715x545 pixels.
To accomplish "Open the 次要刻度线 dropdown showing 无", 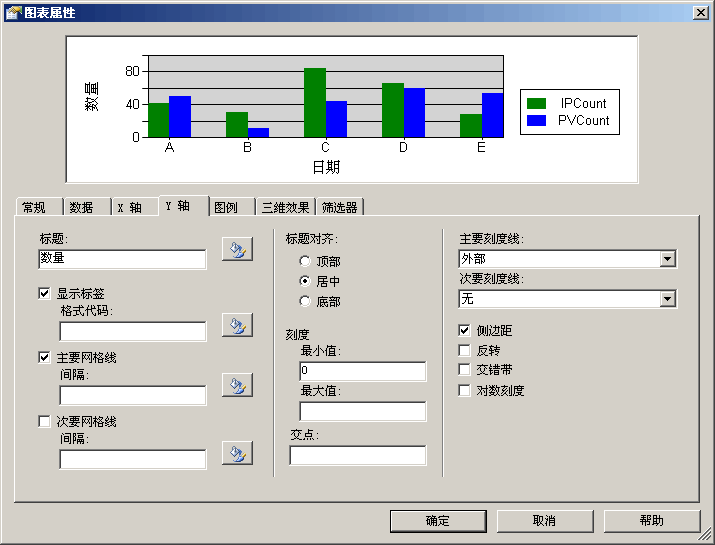I will coord(567,299).
